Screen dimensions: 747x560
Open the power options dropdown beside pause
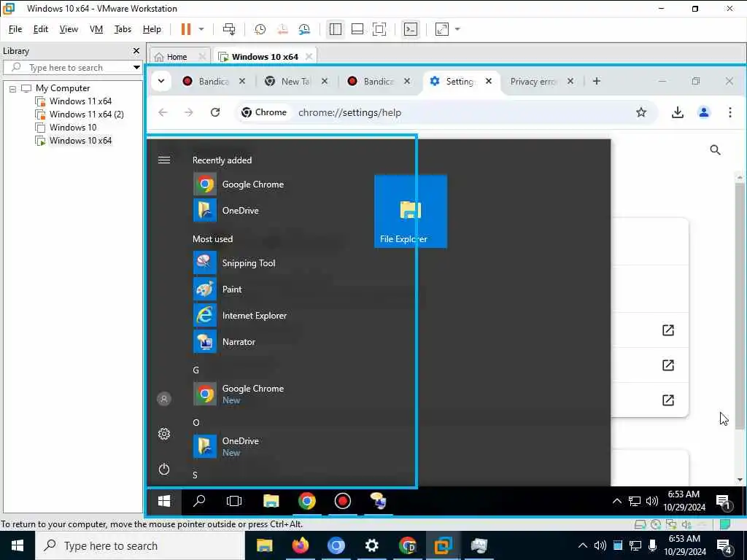tap(201, 29)
